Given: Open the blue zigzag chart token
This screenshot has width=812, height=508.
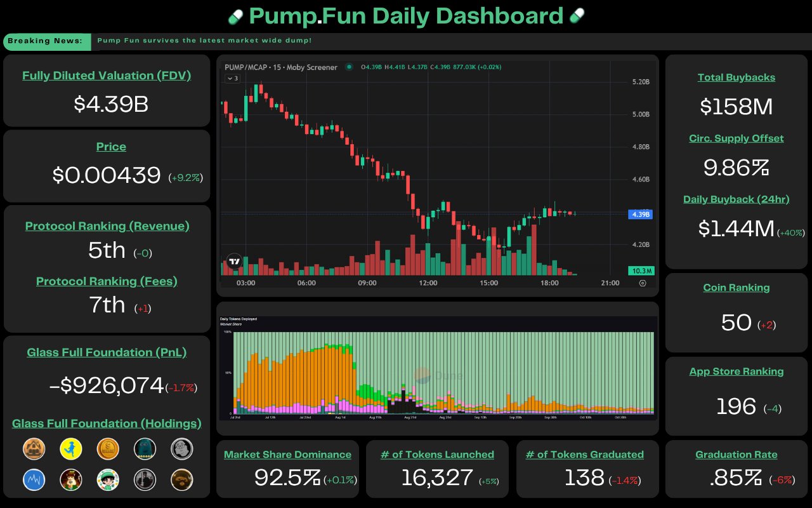Looking at the screenshot, I should tap(34, 479).
